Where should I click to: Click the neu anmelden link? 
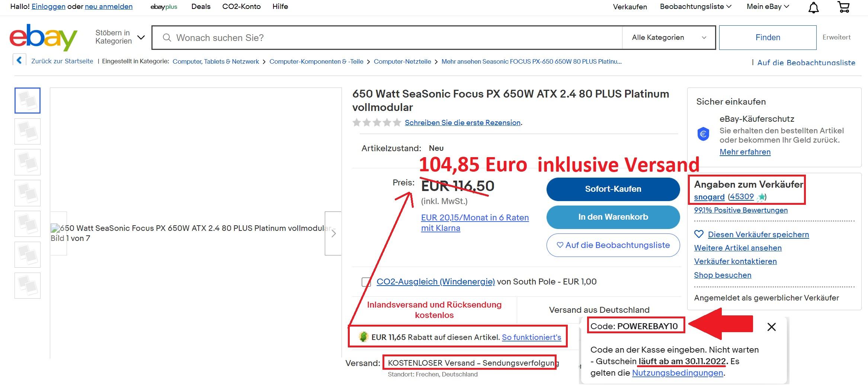(x=109, y=6)
